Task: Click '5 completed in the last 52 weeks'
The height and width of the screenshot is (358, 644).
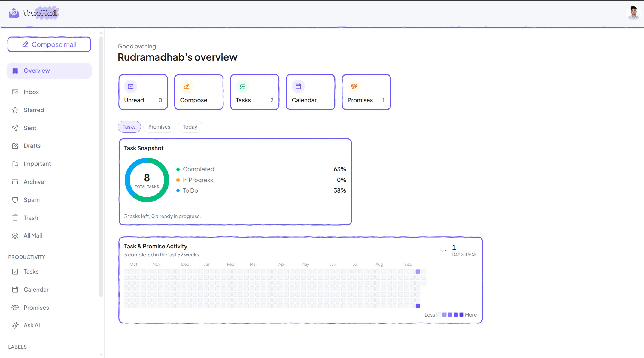Action: point(162,255)
